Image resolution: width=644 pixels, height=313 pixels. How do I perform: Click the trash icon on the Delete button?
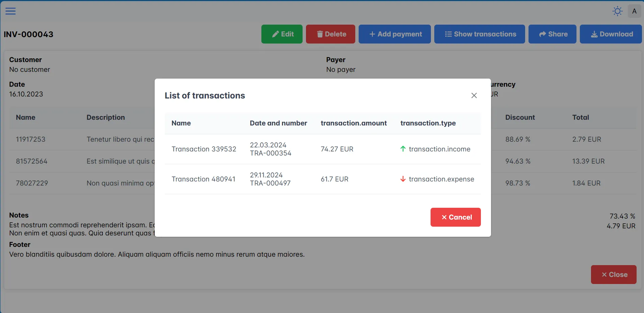(x=319, y=34)
